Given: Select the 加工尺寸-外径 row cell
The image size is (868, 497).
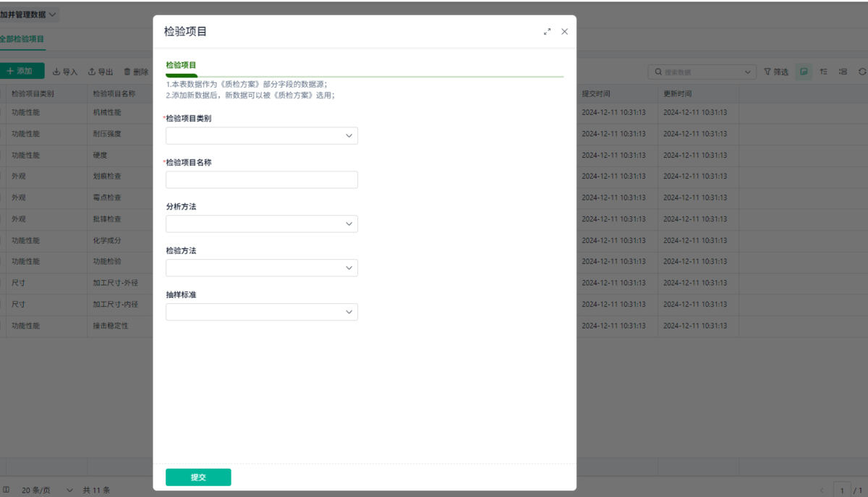Looking at the screenshot, I should click(x=116, y=283).
